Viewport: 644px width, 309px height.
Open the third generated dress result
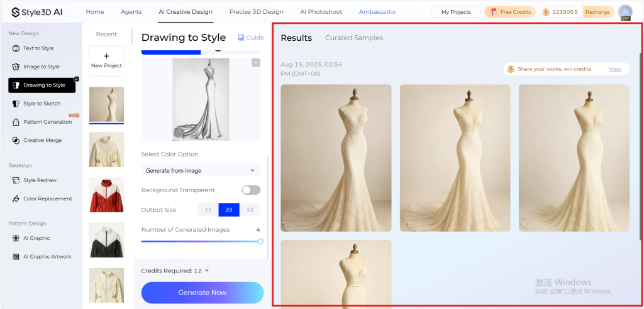point(574,158)
